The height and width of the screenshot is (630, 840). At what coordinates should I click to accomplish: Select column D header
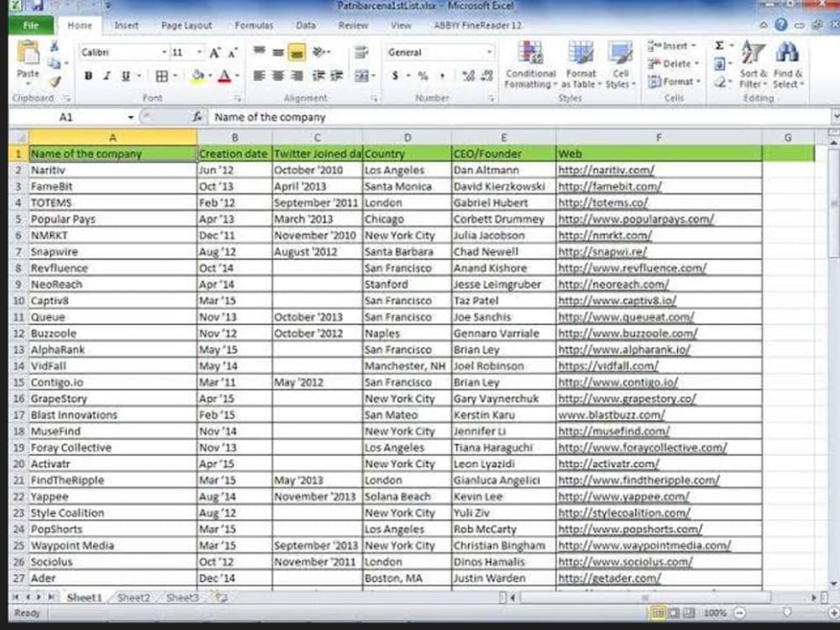[407, 138]
